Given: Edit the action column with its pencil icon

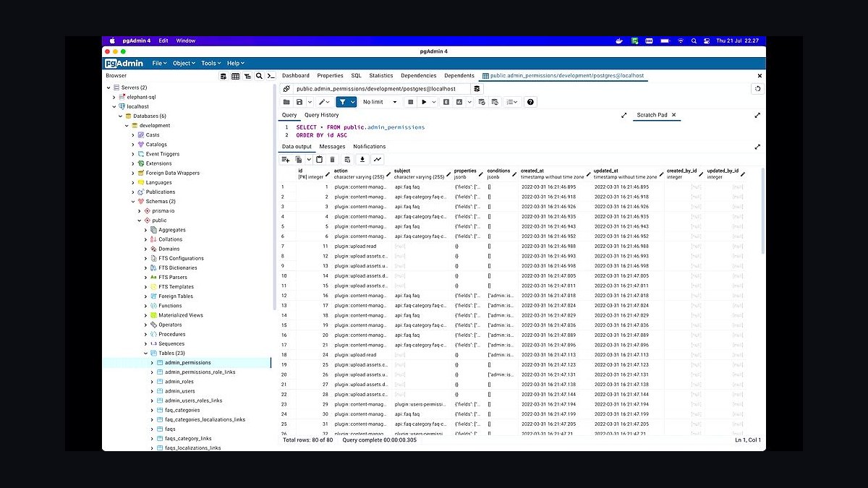Looking at the screenshot, I should click(388, 174).
